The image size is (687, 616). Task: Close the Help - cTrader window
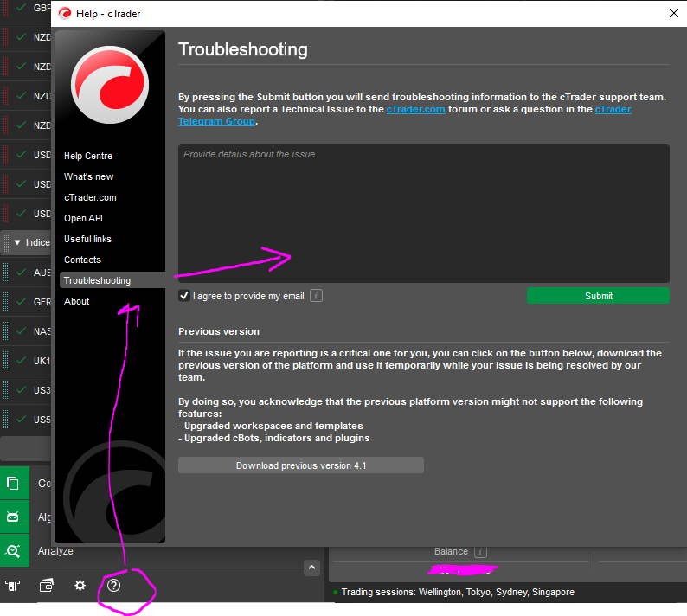[674, 13]
